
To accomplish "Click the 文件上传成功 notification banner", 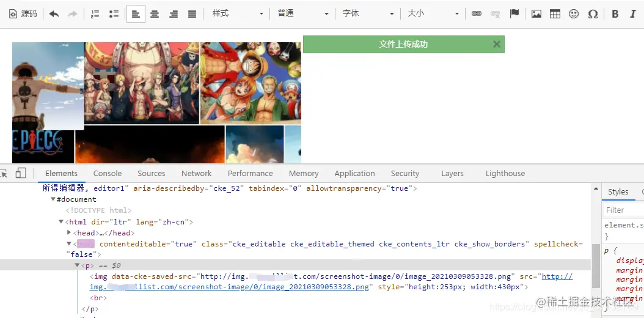I will (403, 44).
